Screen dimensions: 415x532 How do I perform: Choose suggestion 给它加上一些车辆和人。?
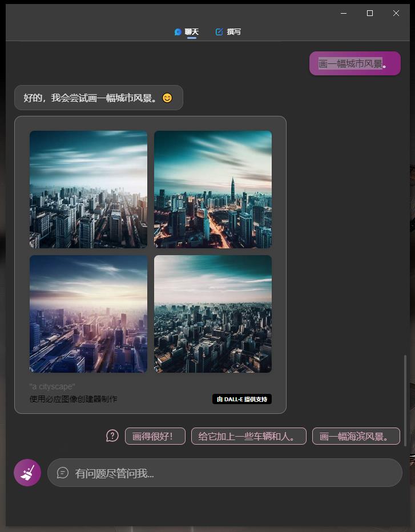coord(249,436)
